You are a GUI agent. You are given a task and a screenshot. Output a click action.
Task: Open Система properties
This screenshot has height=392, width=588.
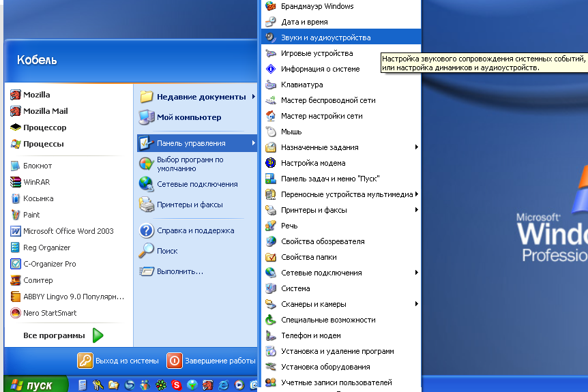click(341, 289)
